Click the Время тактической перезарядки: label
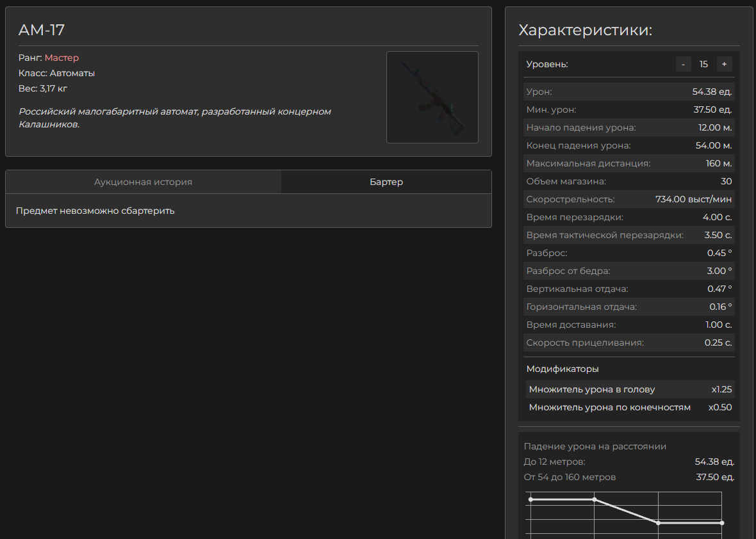 pyautogui.click(x=605, y=235)
